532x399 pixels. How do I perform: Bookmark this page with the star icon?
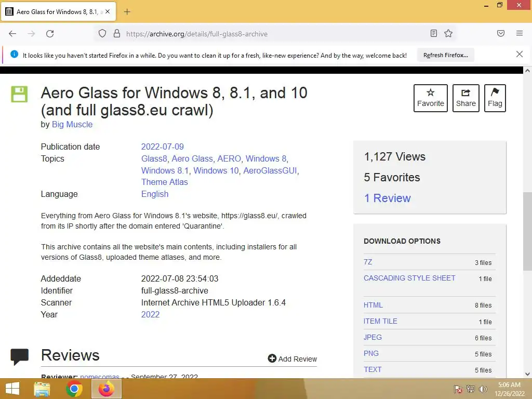[x=448, y=33]
